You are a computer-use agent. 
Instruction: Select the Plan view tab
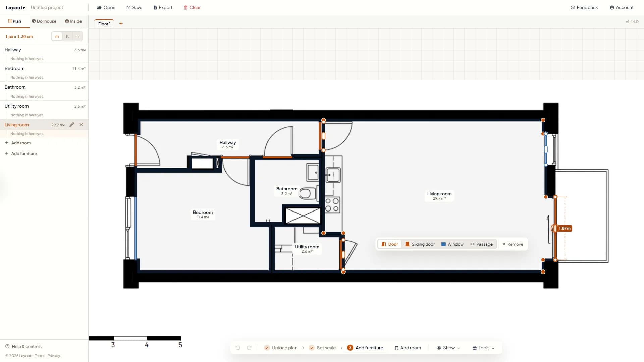[14, 21]
